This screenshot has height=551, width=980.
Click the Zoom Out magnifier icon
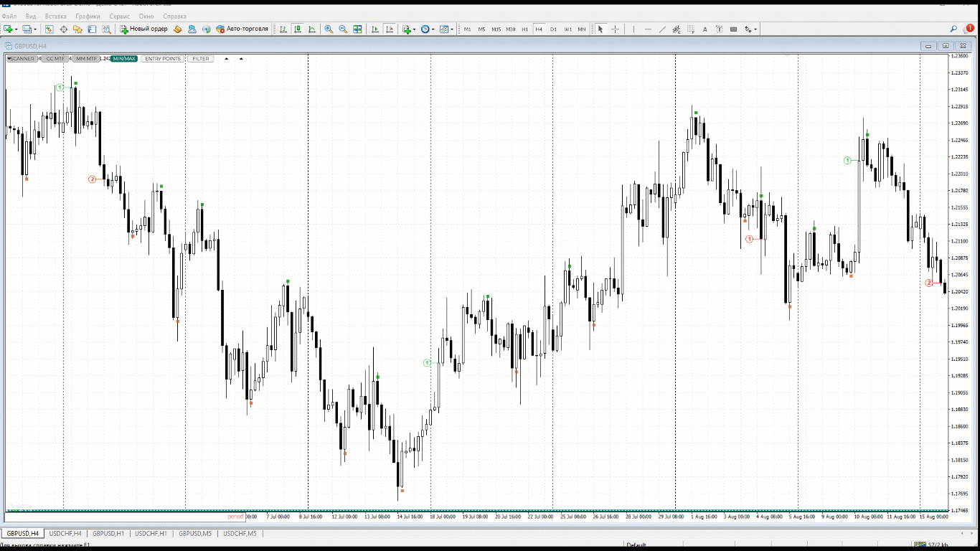pyautogui.click(x=343, y=29)
